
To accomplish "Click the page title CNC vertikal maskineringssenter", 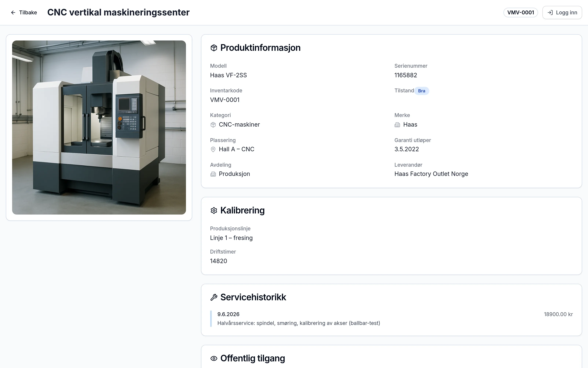I will point(118,12).
